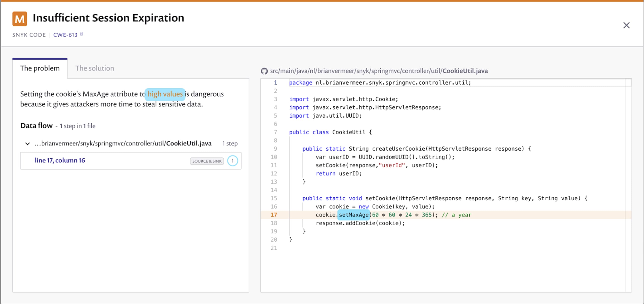Select The problem tab

[40, 68]
